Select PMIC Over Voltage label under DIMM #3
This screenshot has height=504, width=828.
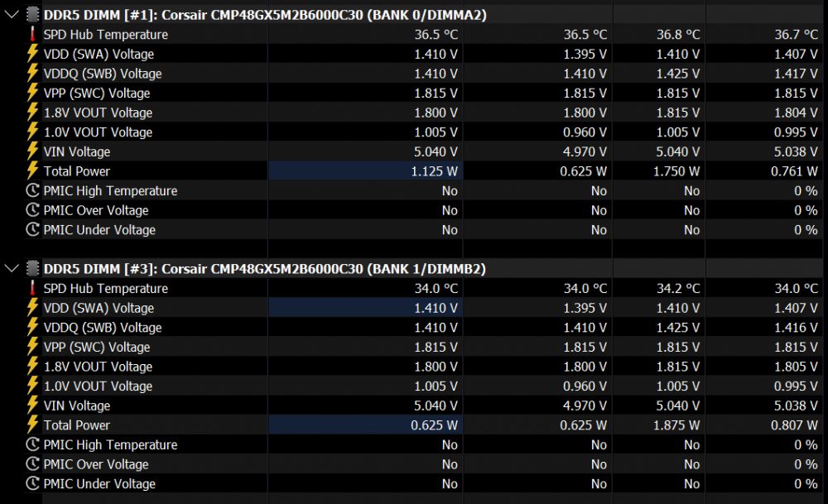[x=95, y=464]
